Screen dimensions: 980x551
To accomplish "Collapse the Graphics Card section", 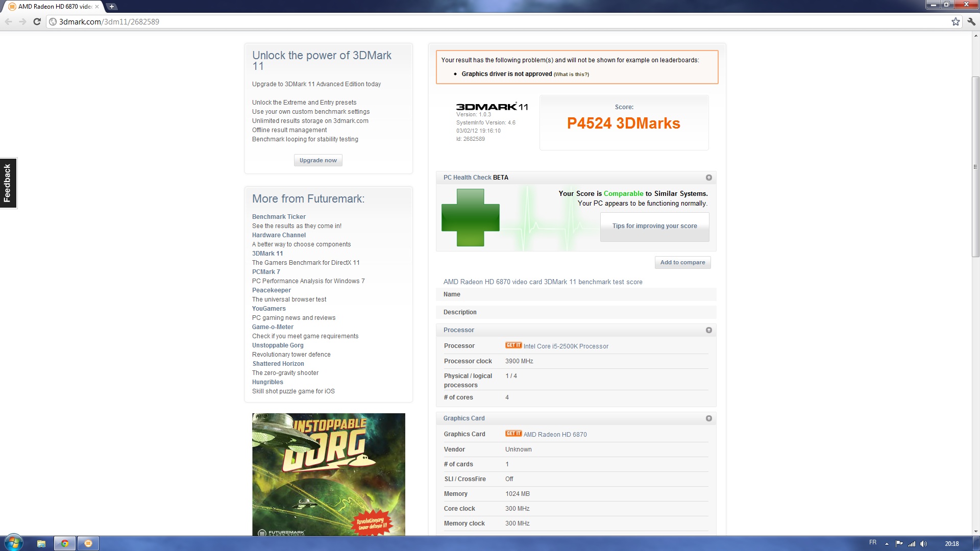I will tap(708, 418).
